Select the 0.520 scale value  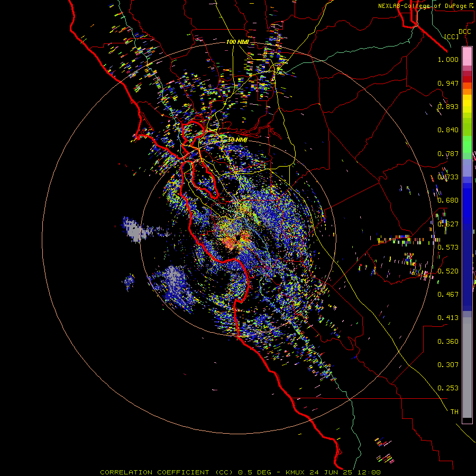[x=448, y=271]
